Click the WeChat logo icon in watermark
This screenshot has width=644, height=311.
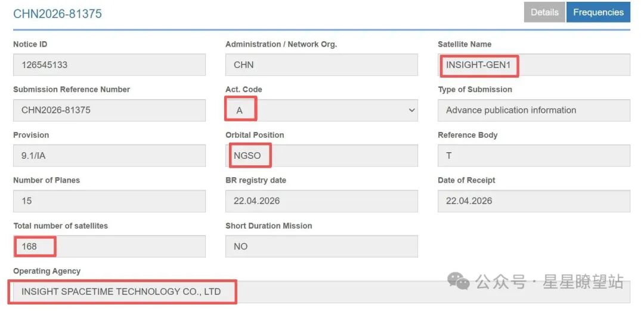click(459, 281)
